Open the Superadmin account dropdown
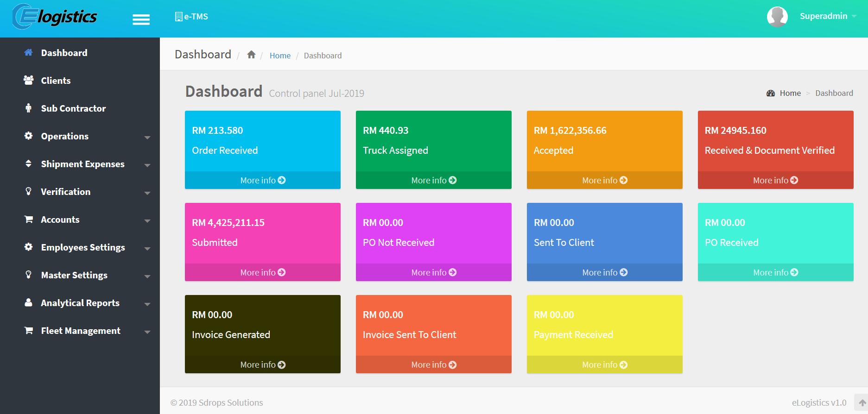Viewport: 868px width, 414px height. pyautogui.click(x=828, y=16)
